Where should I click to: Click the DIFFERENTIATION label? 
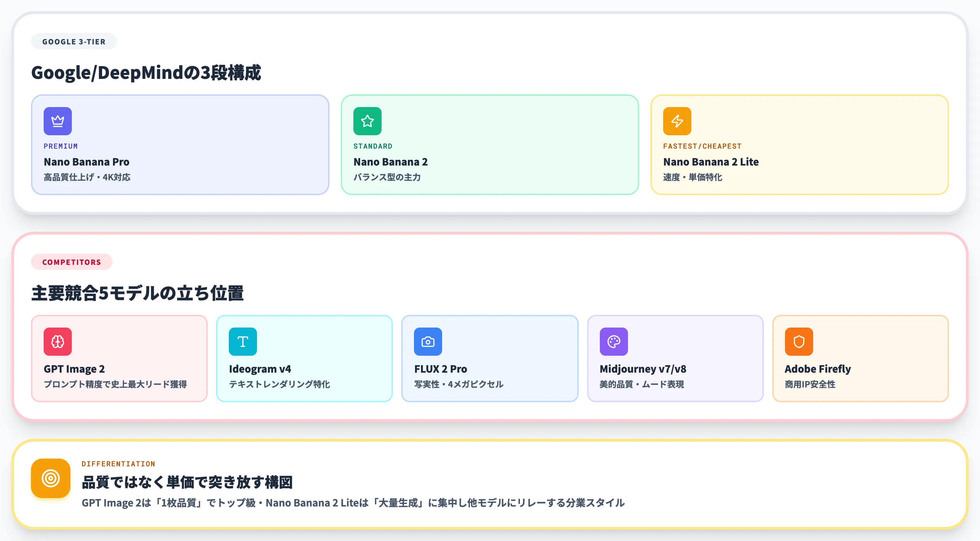[118, 464]
